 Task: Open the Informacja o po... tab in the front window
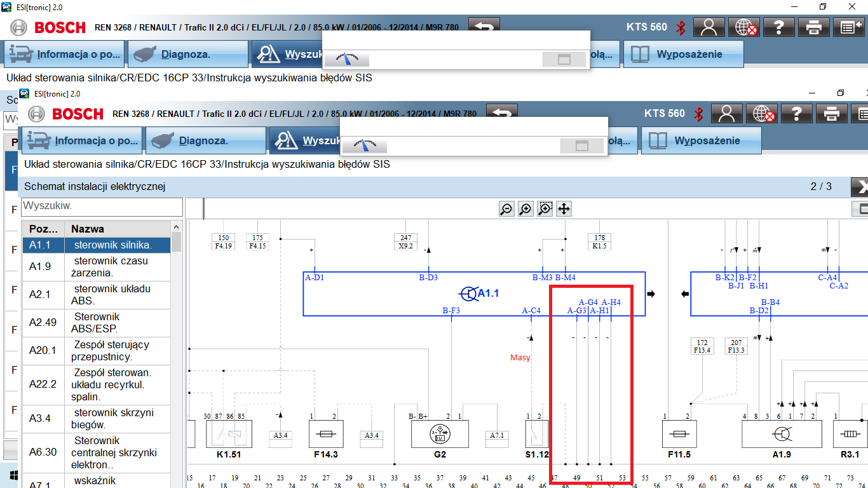pyautogui.click(x=81, y=140)
